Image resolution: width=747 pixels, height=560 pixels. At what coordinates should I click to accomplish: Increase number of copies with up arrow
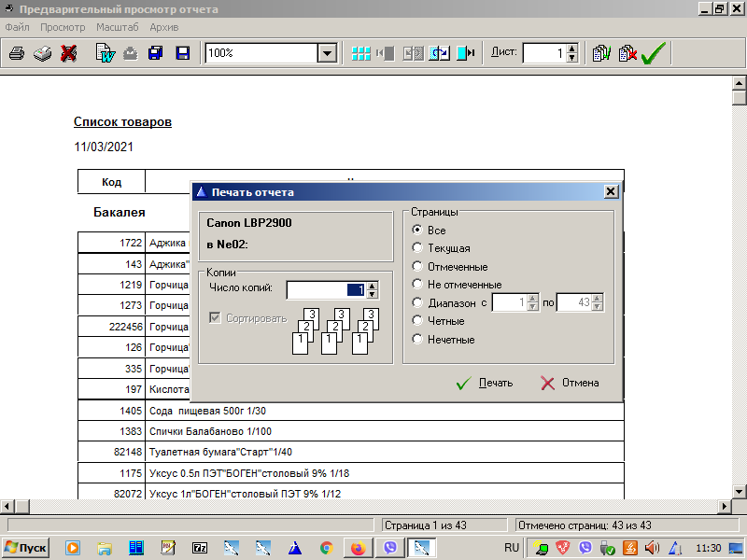(373, 286)
